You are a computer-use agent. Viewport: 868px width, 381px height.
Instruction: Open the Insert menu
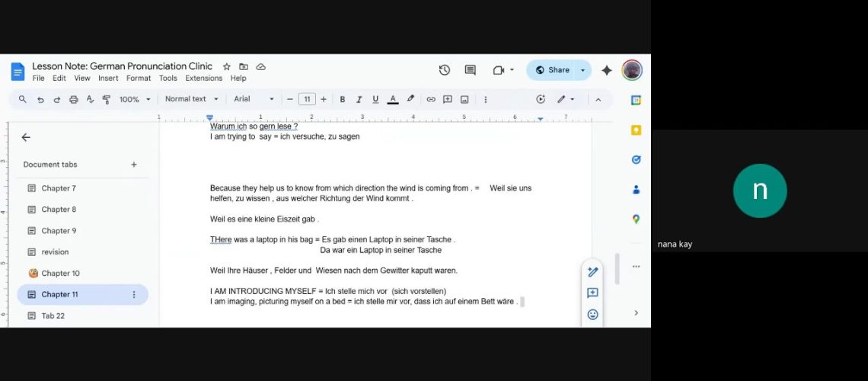(108, 78)
